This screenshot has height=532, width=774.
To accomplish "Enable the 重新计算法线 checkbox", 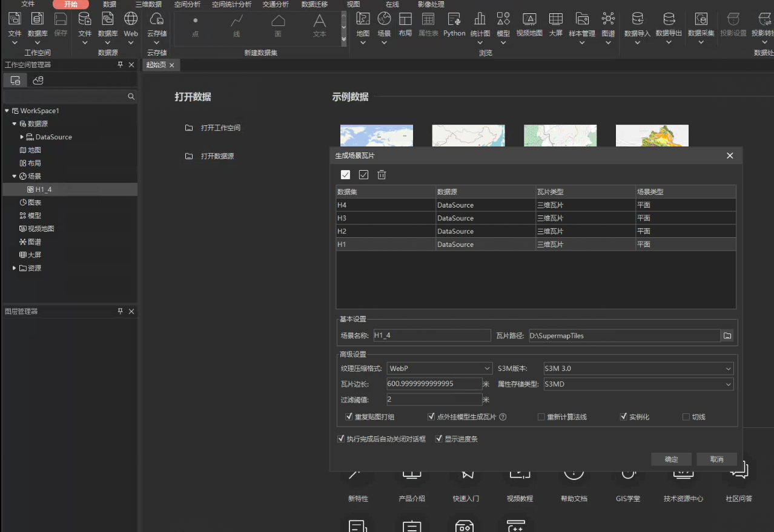I will coord(541,417).
